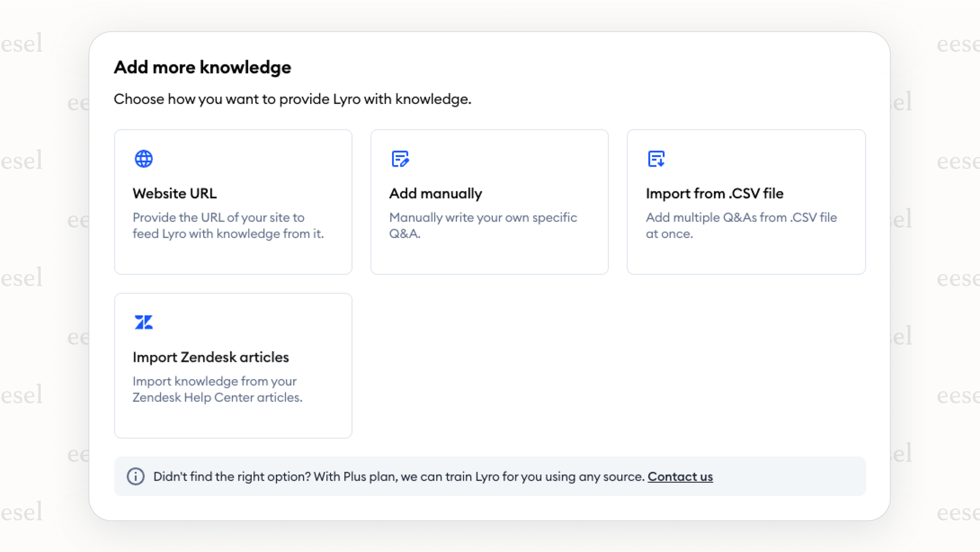Click the Import Zendesk articles description text

tap(218, 389)
